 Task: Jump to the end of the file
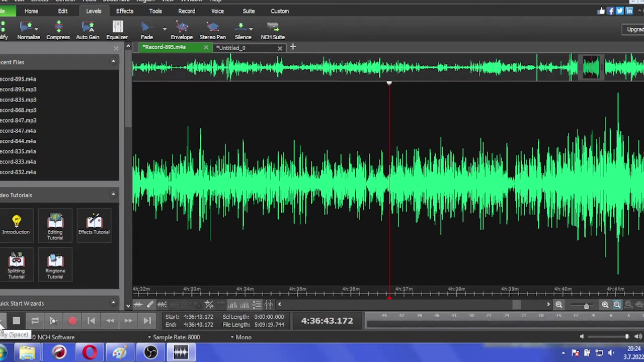click(147, 321)
